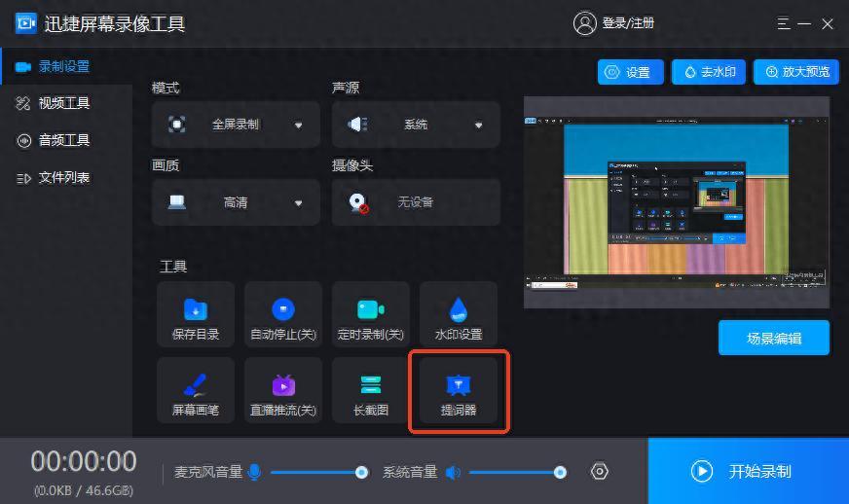The height and width of the screenshot is (504, 849).
Task: Click the 场景编辑 scene edit button
Action: coord(774,339)
